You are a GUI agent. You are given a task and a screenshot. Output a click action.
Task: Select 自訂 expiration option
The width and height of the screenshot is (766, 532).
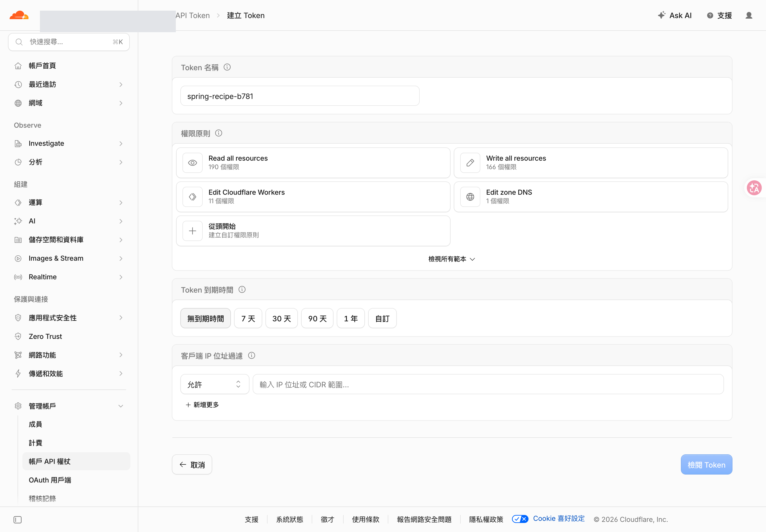coord(382,318)
